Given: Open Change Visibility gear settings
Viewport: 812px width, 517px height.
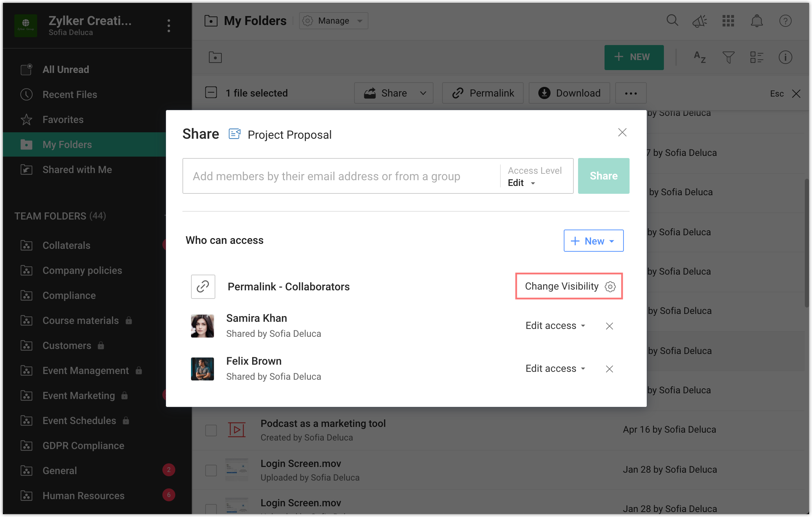Looking at the screenshot, I should coord(610,286).
